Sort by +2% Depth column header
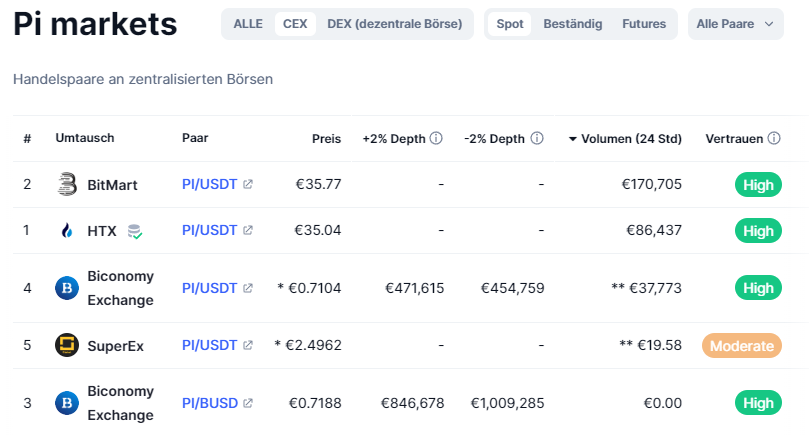 coord(394,139)
